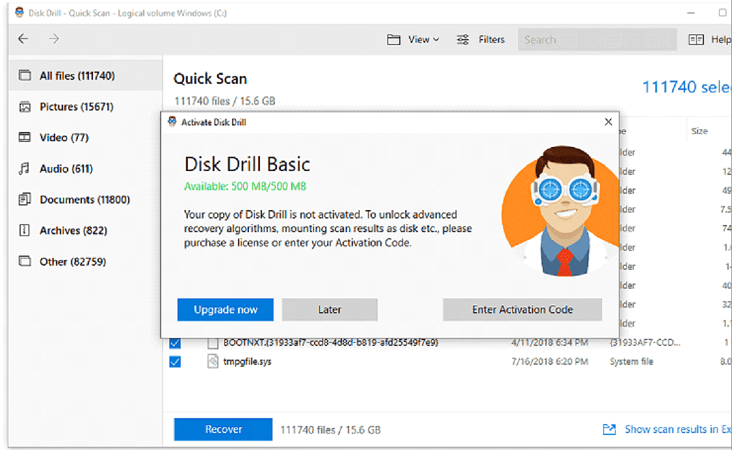Click the 4/11/2018 6:34 PM date
Screen dimensions: 732x450
[549, 343]
